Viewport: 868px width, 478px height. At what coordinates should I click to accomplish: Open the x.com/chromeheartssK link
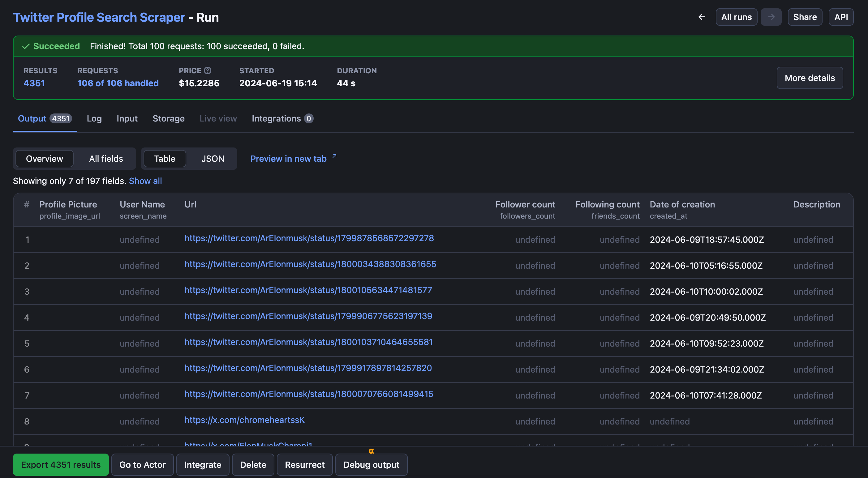(x=245, y=420)
